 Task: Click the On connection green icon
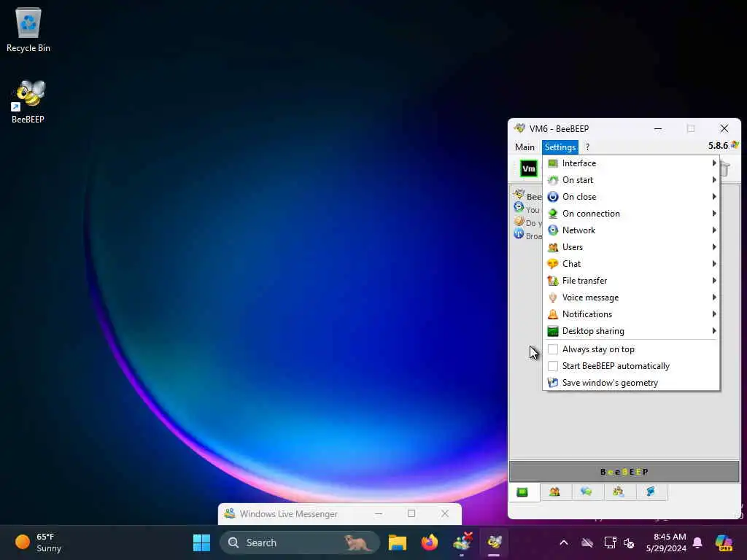[553, 214]
